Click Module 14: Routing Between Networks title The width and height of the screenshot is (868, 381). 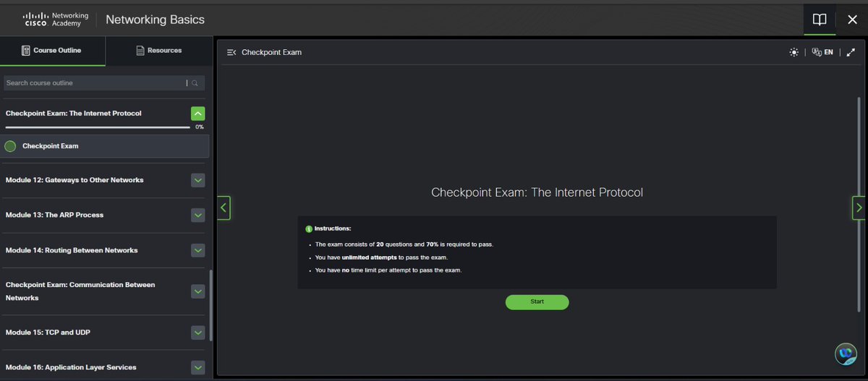pos(72,250)
